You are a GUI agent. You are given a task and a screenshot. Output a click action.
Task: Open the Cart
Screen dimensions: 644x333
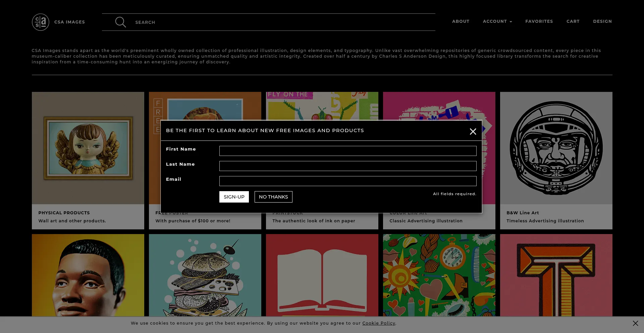[573, 21]
